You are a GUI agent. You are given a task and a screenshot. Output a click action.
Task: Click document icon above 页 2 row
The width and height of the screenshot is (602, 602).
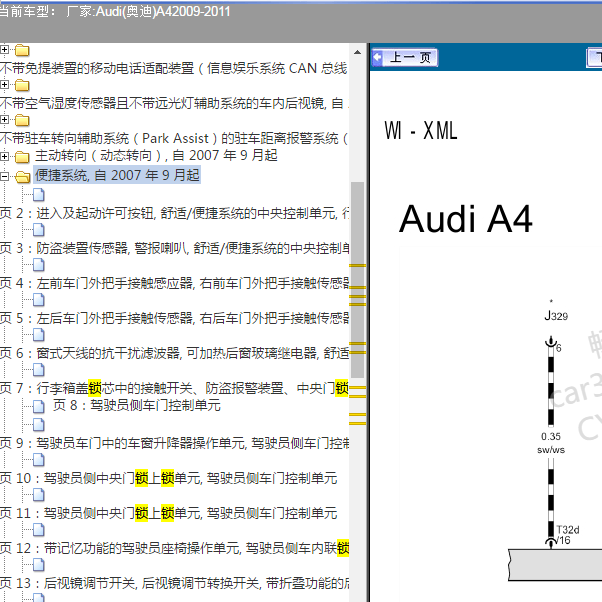[x=39, y=195]
